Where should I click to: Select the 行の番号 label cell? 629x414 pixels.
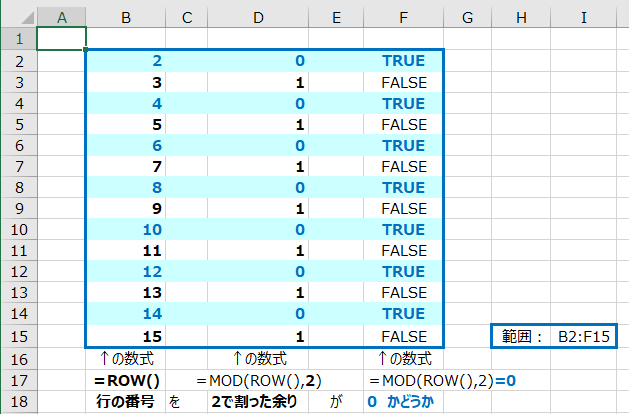click(125, 401)
